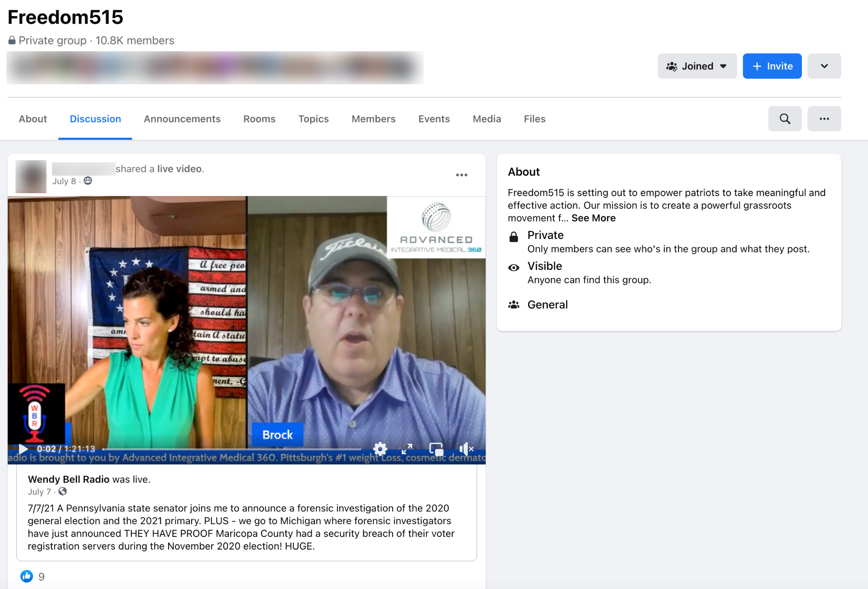The height and width of the screenshot is (589, 868).
Task: Play the Wendy Bell Radio video
Action: pyautogui.click(x=23, y=449)
